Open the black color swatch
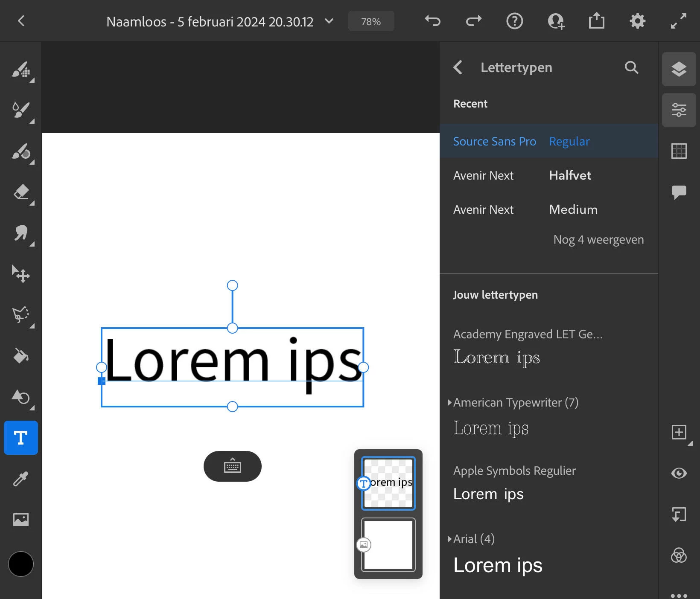The image size is (700, 599). [x=21, y=564]
